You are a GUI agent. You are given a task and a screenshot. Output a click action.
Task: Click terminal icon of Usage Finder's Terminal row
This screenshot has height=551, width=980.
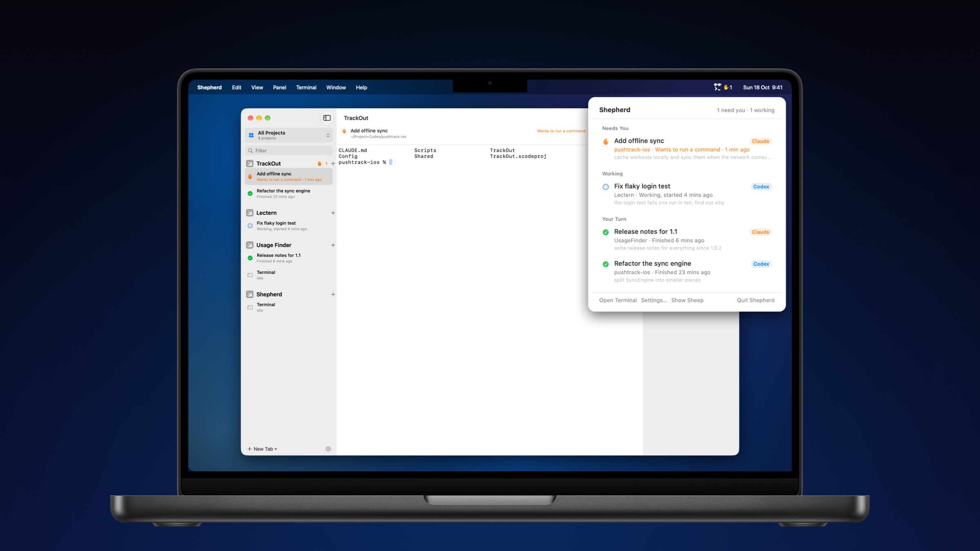250,275
